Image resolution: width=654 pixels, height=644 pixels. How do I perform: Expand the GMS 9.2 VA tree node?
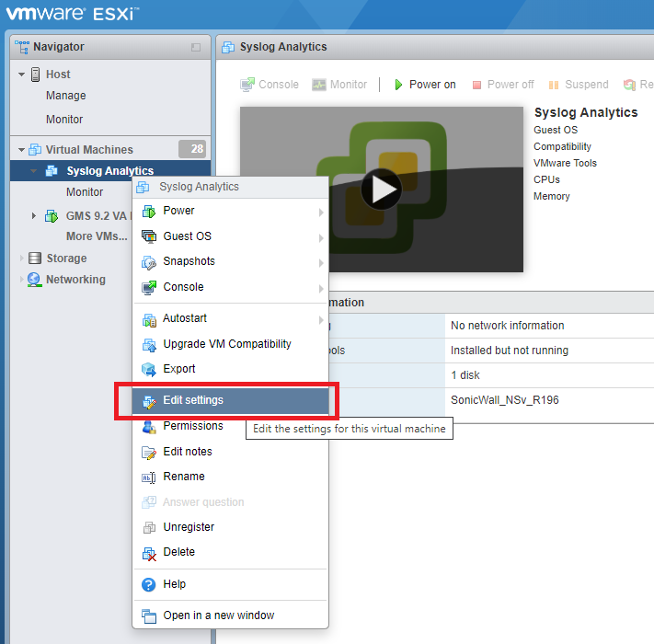[x=34, y=216]
